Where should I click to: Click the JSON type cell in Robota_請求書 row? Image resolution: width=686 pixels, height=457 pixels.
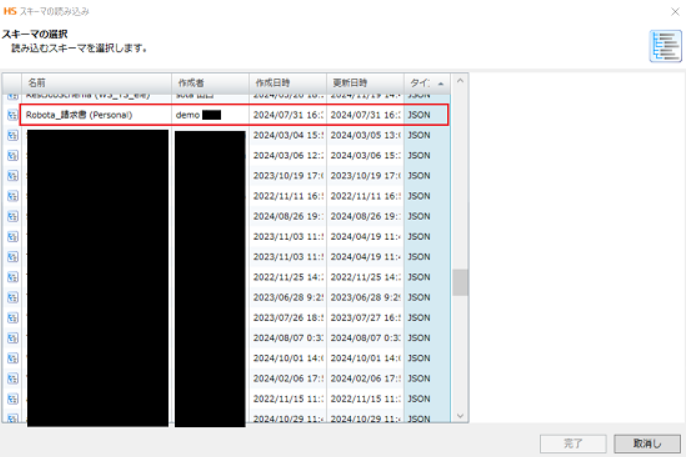point(427,115)
